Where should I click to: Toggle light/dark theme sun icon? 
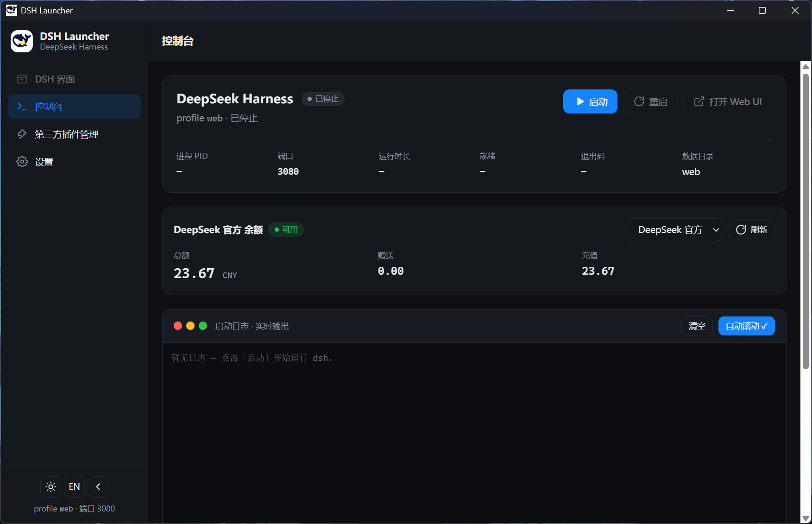click(x=51, y=487)
